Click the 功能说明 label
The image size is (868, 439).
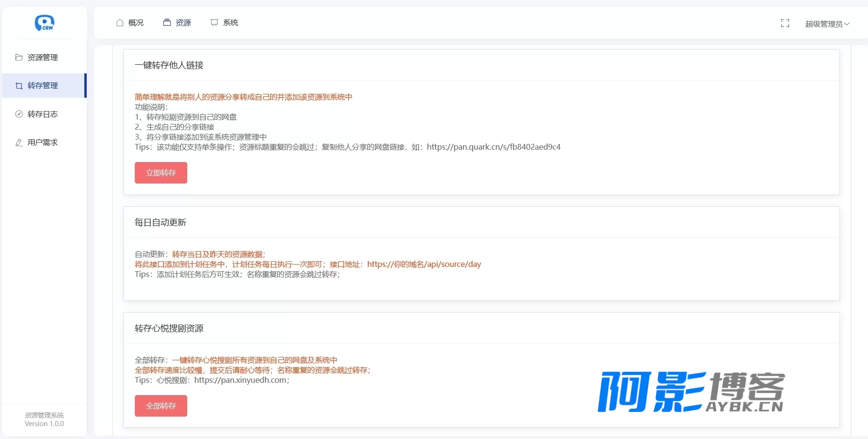pos(151,107)
